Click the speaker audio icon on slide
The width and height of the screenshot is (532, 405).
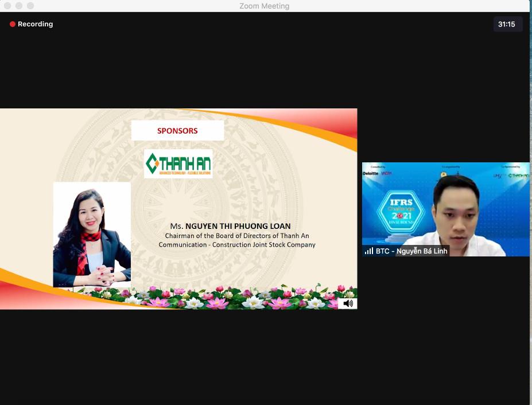click(x=348, y=303)
